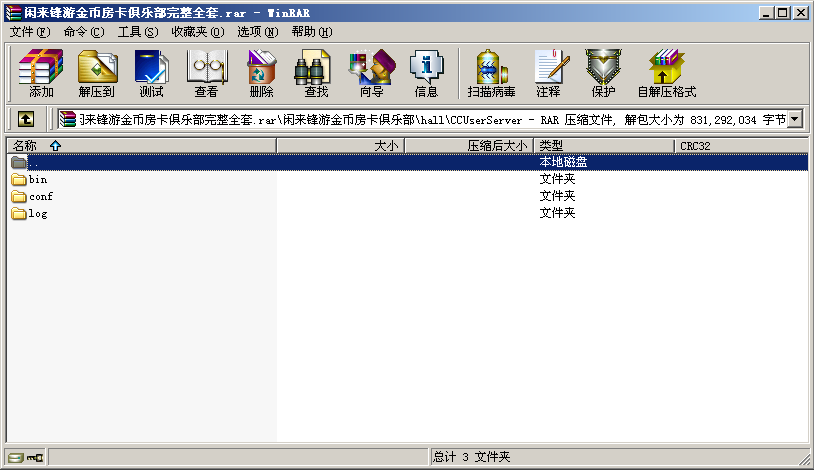Screen dimensions: 814x470
Task: Open the Comment (注释) tool icon
Action: 548,73
